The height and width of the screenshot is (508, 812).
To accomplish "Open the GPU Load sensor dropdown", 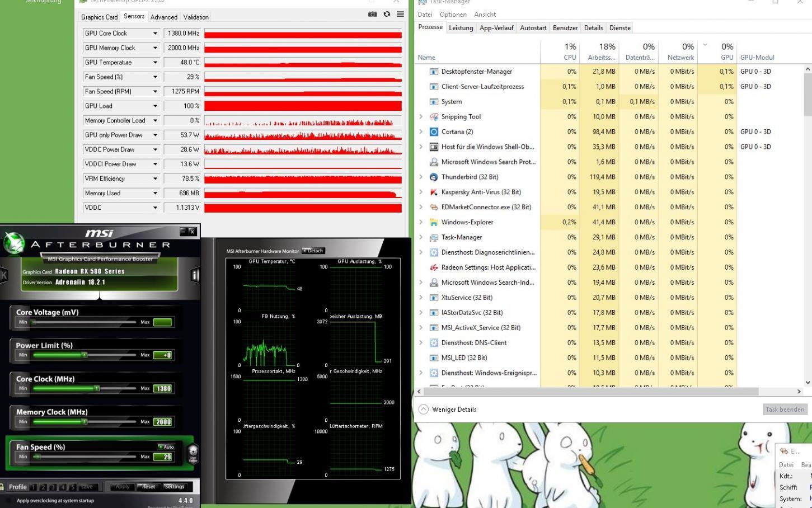I will (x=155, y=106).
